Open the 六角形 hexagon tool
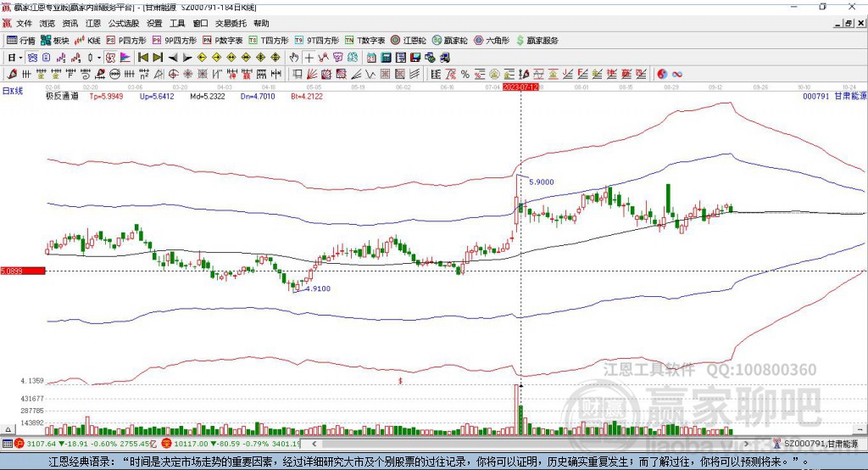Image resolution: width=868 pixels, height=470 pixels. pyautogui.click(x=492, y=41)
